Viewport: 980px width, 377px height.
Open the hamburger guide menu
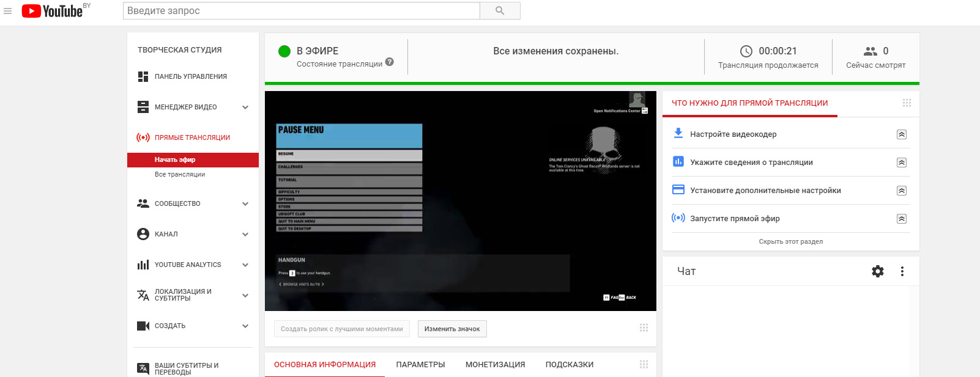point(8,11)
